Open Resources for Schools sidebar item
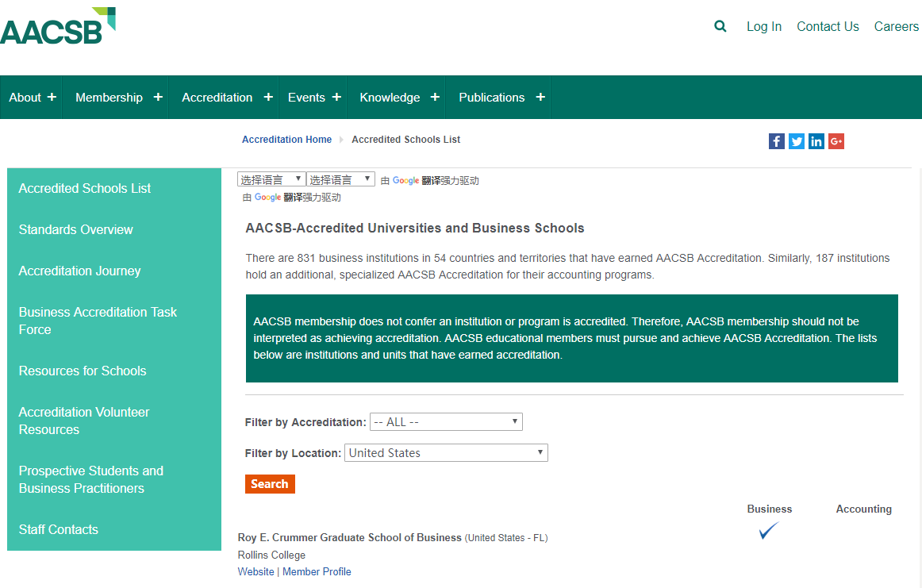The height and width of the screenshot is (588, 922). pos(83,371)
